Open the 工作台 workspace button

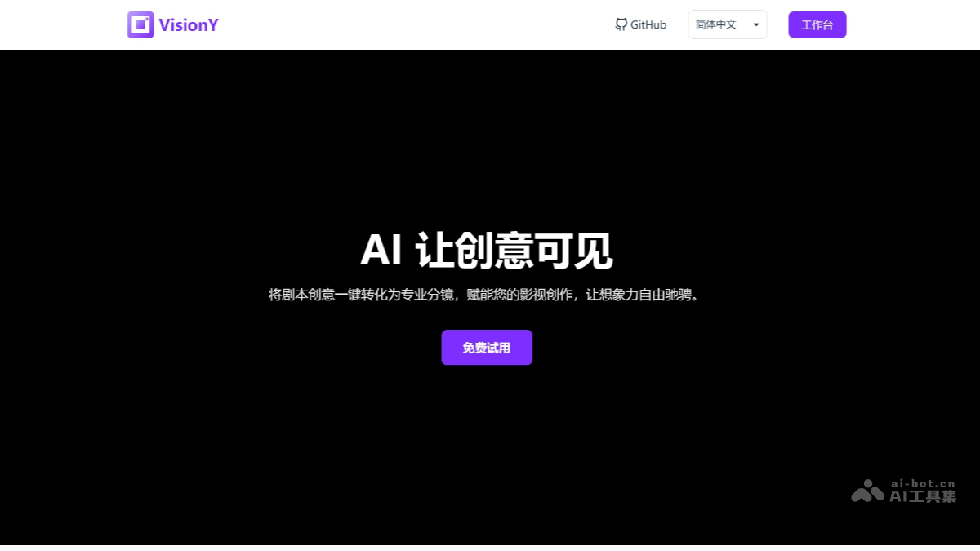817,24
